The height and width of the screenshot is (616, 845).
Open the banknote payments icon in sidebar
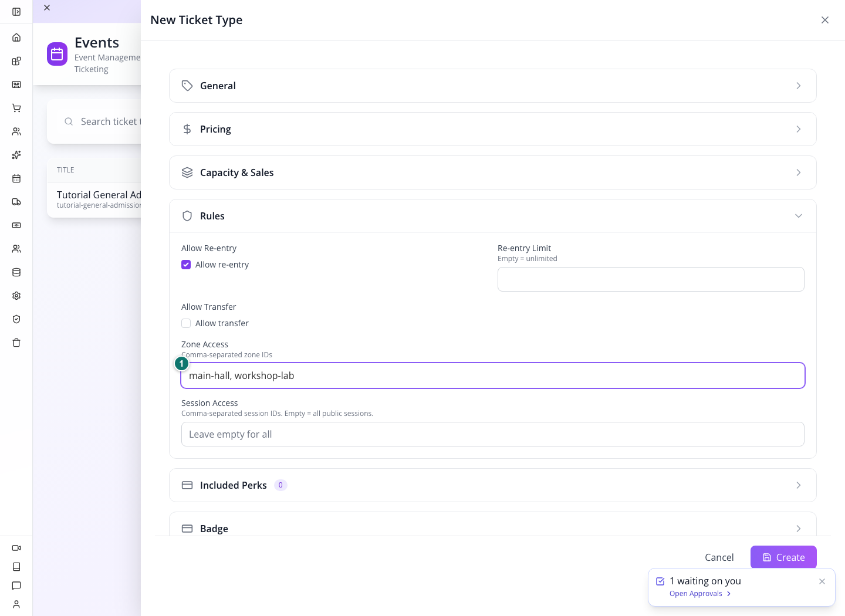(x=16, y=225)
